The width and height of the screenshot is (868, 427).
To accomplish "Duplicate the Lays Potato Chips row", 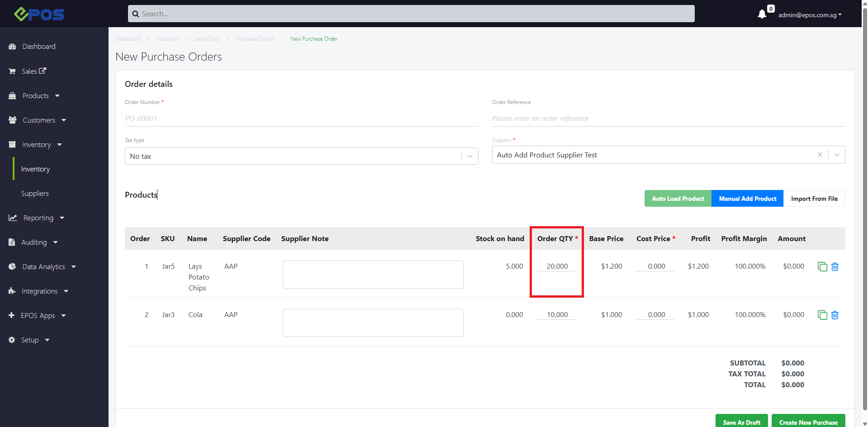I will point(822,267).
